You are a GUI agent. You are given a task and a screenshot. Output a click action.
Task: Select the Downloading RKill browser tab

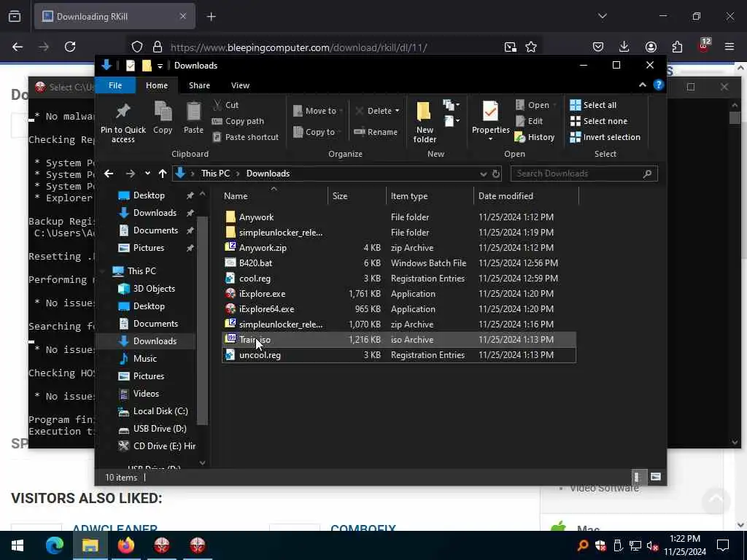tap(115, 16)
